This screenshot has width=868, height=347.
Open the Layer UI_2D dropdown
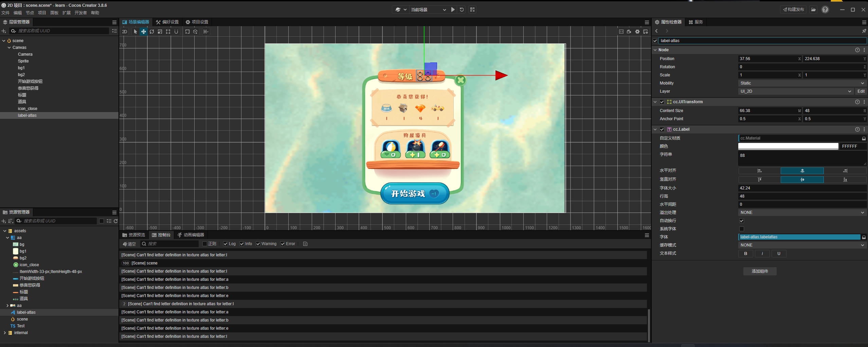point(796,91)
